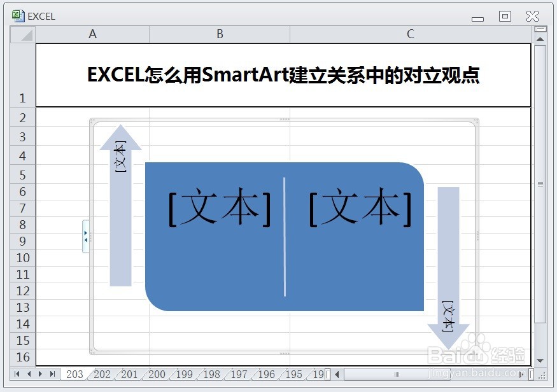Click the horizontal scrollbar left arrow
Viewport: 557px width, 392px height.
[337, 374]
